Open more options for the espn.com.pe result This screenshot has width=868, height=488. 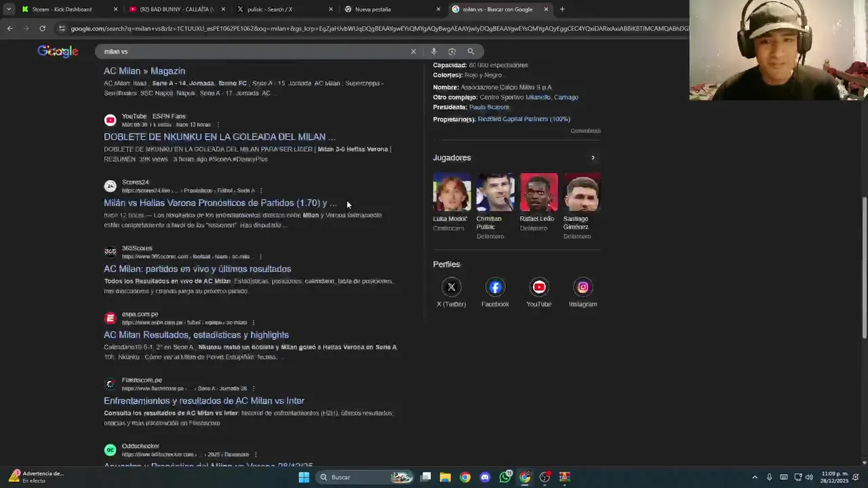coord(254,323)
